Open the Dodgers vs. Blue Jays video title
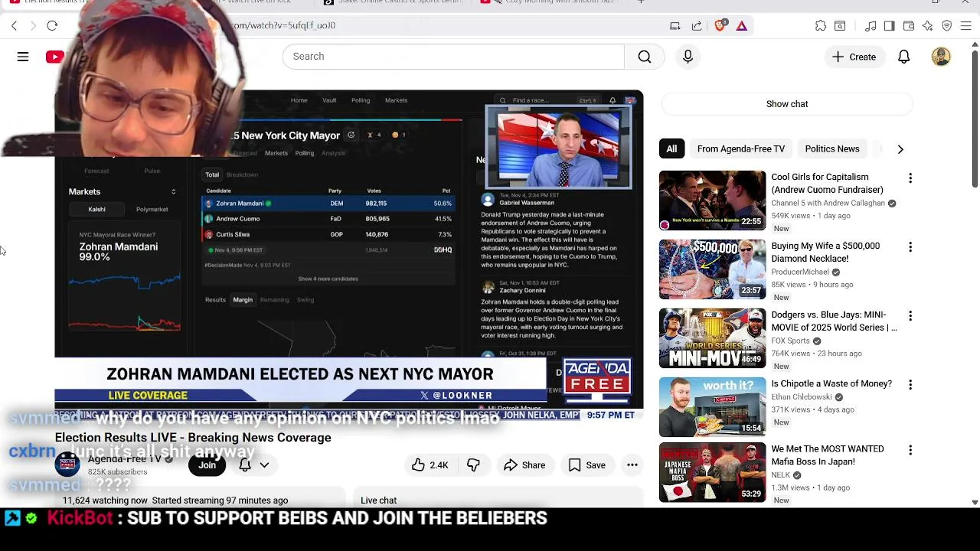This screenshot has width=980, height=551. pyautogui.click(x=834, y=321)
